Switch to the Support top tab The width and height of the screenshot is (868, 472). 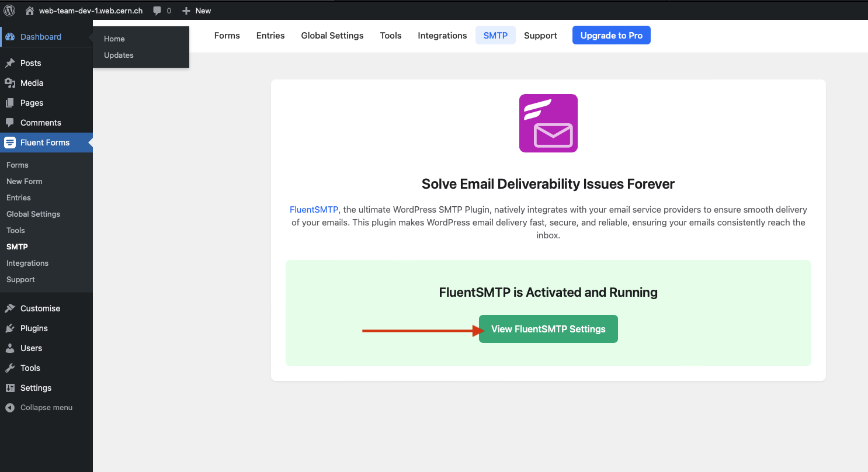540,36
